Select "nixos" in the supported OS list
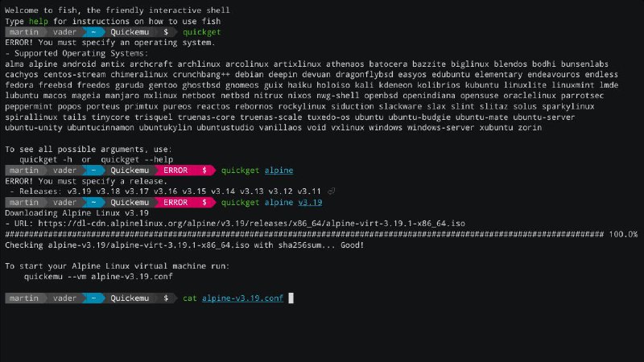The image size is (644, 362). 299,96
